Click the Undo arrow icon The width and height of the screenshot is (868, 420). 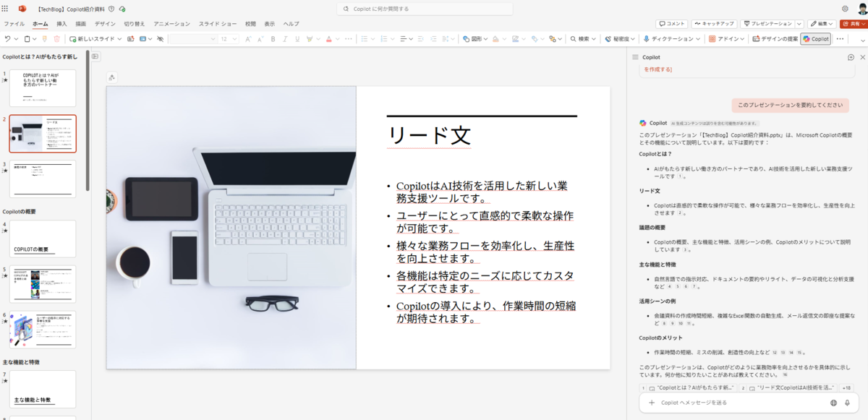pos(7,39)
